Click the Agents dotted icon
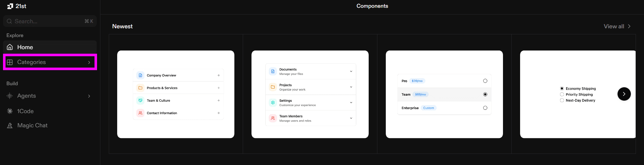Viewport: 644px width, 165px height. point(10,96)
